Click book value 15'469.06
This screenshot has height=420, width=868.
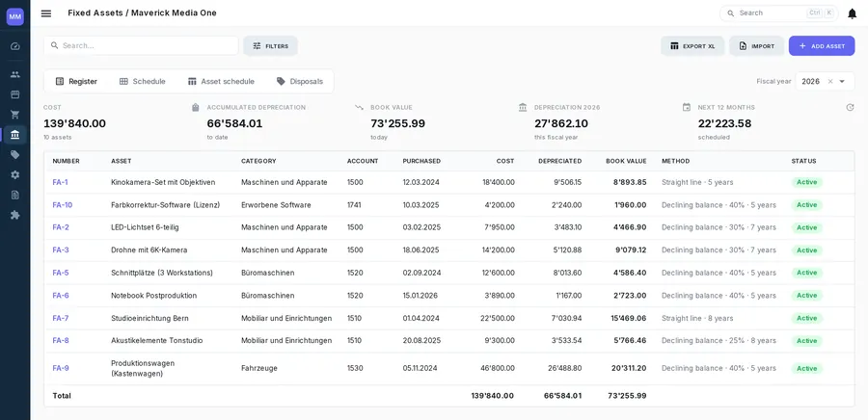click(629, 318)
